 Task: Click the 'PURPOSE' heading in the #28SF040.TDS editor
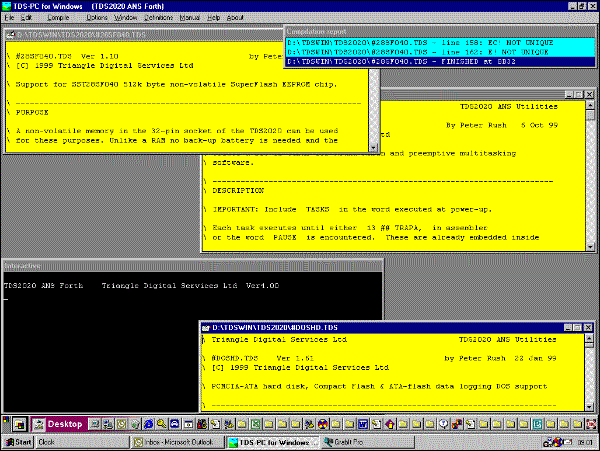(x=32, y=112)
